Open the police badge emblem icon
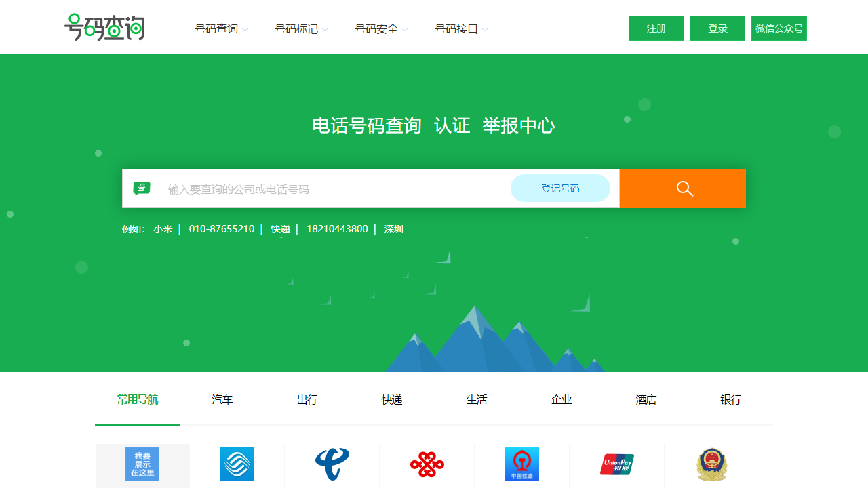This screenshot has height=488, width=868. pyautogui.click(x=712, y=464)
